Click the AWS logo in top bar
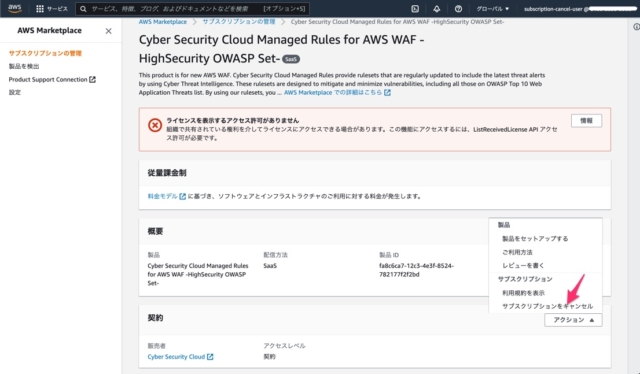Viewport: 640px width, 374px height. [15, 9]
